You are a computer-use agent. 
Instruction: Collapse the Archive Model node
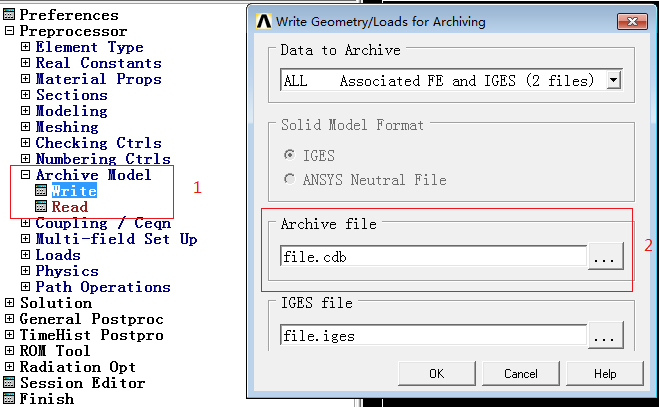click(x=26, y=174)
